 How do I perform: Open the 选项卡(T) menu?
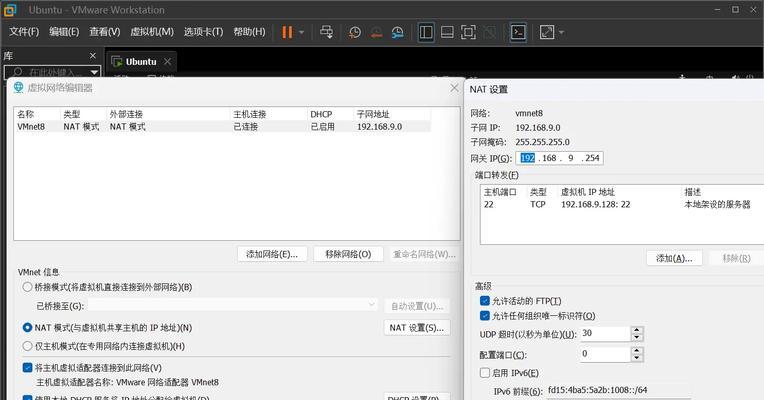click(x=203, y=32)
